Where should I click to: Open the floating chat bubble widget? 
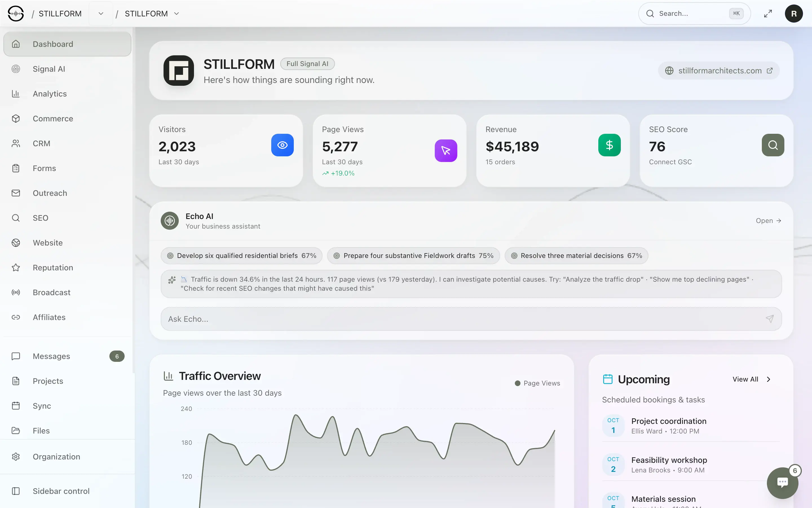[x=782, y=483]
